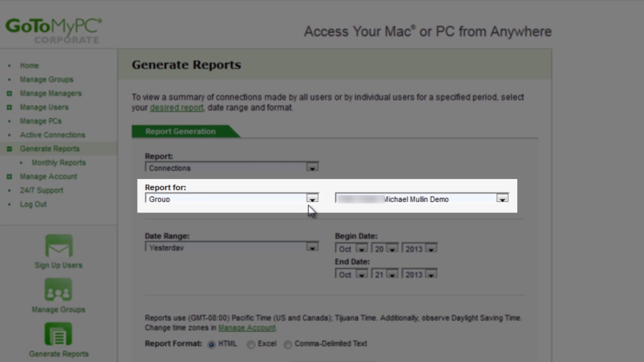The image size is (644, 362).
Task: Click the Manage Account time zone link
Action: click(247, 328)
